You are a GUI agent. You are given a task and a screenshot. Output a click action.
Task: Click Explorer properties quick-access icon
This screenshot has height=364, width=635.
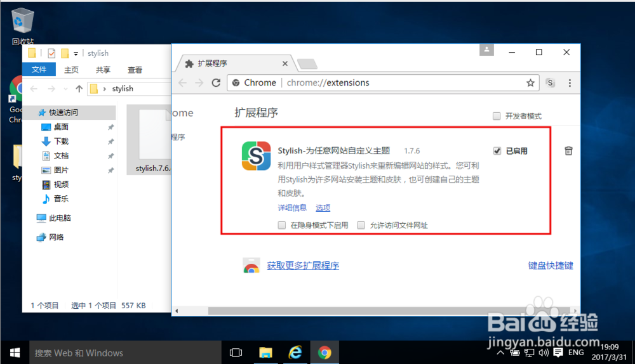(x=51, y=53)
